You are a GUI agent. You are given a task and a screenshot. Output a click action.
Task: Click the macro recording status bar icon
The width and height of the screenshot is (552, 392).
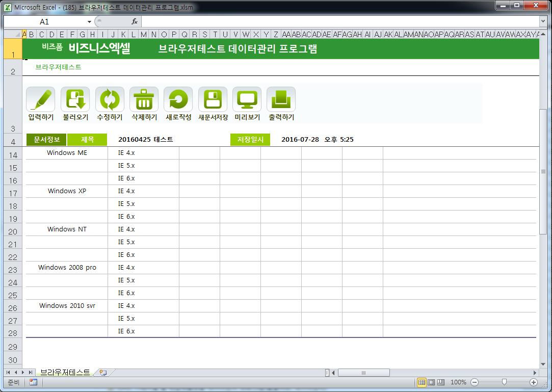click(33, 382)
